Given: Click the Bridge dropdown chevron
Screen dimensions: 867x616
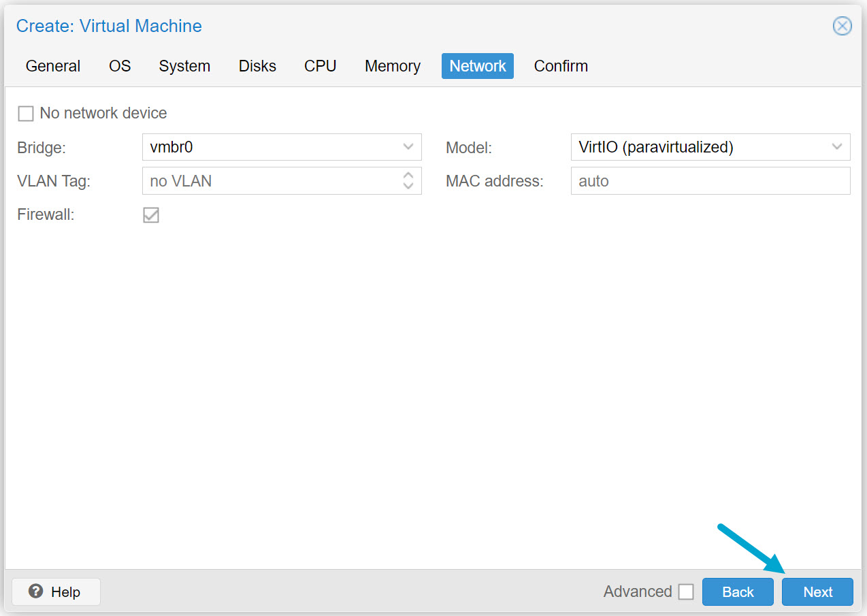Looking at the screenshot, I should pyautogui.click(x=408, y=147).
